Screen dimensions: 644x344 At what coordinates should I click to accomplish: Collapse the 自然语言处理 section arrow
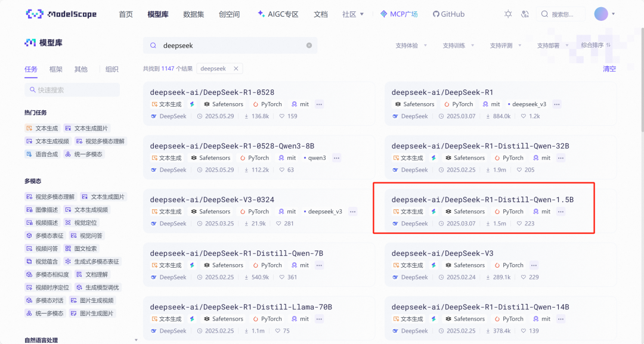pos(136,340)
